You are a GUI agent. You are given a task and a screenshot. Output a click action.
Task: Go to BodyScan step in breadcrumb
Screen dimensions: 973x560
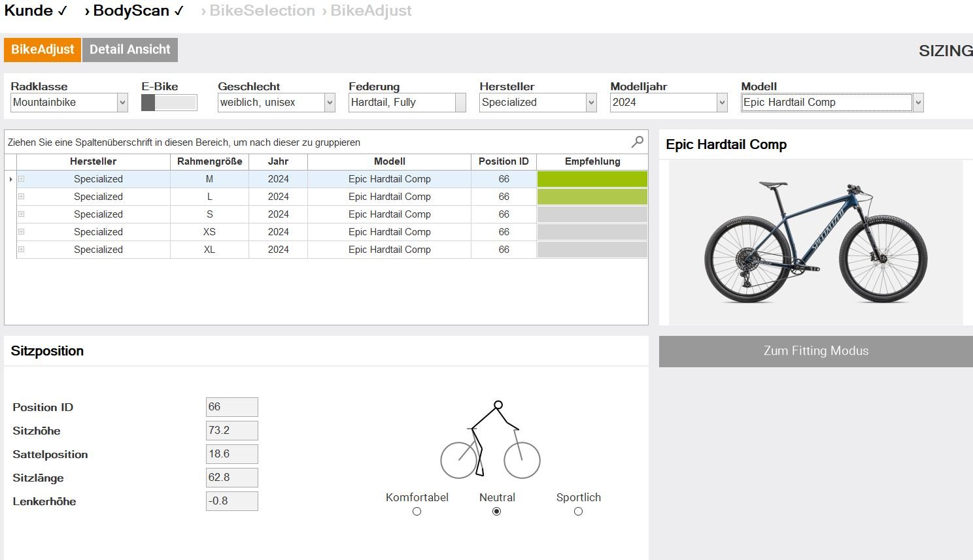[x=134, y=11]
